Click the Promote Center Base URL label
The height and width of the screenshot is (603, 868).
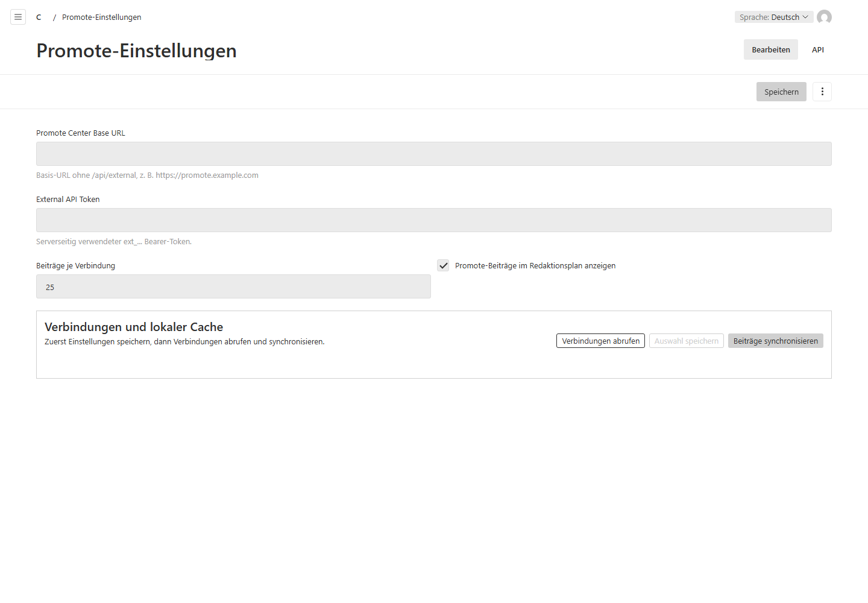tap(81, 133)
